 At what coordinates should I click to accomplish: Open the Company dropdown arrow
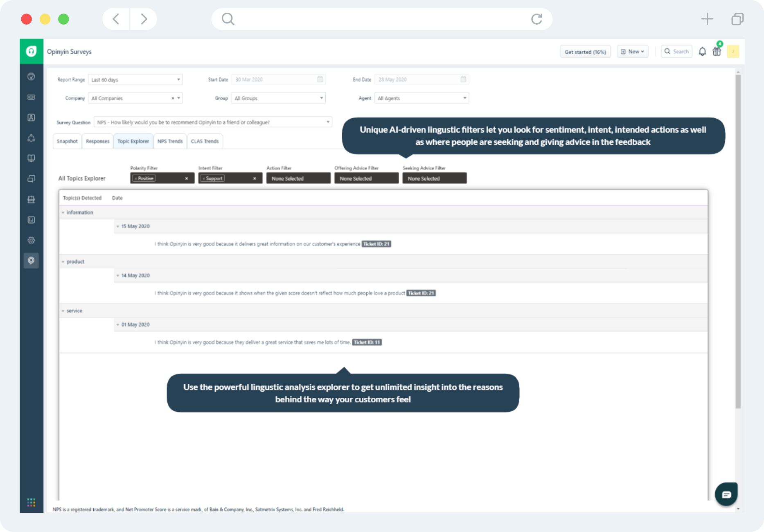click(179, 98)
